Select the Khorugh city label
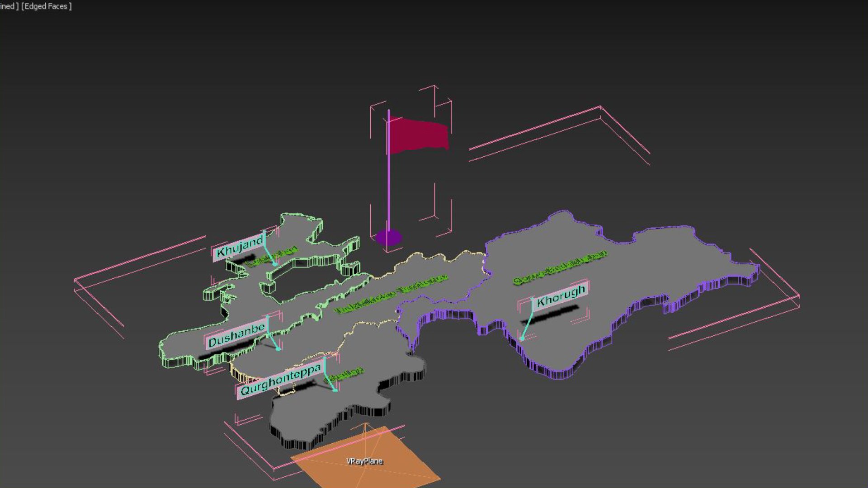 (560, 296)
